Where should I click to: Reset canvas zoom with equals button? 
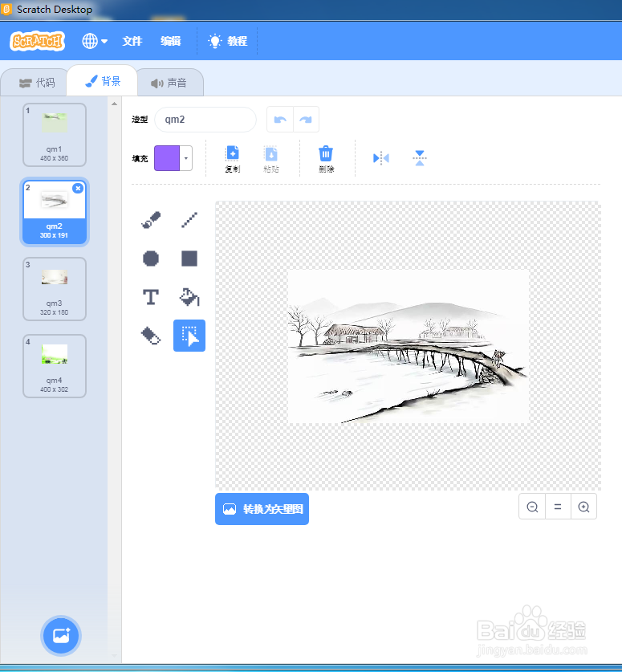(558, 507)
